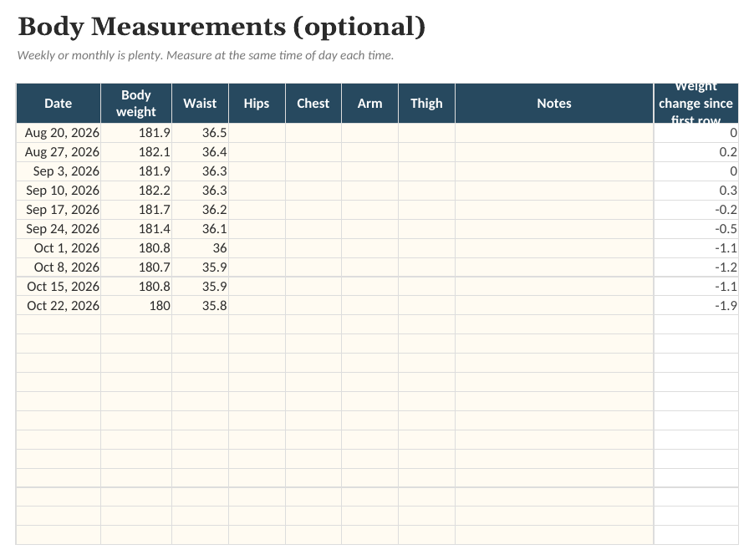Click the Chest column header

(x=313, y=104)
